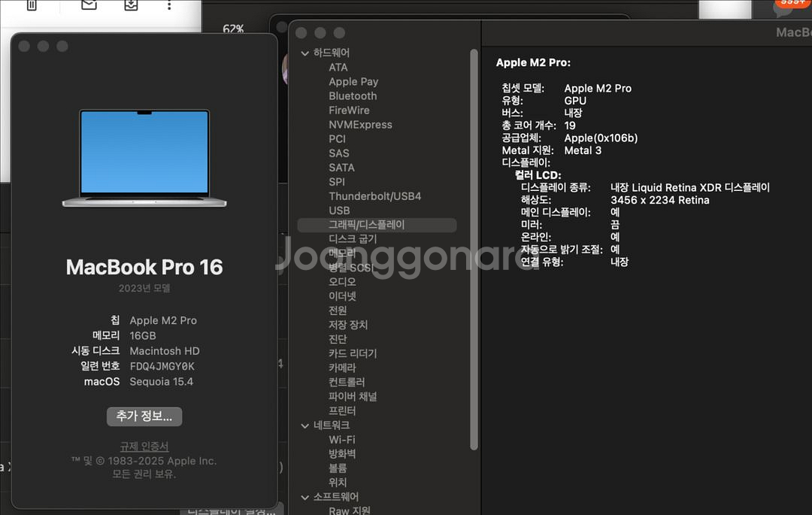Click the envelope icon in the mail toolbar
This screenshot has width=812, height=515.
coord(89,5)
